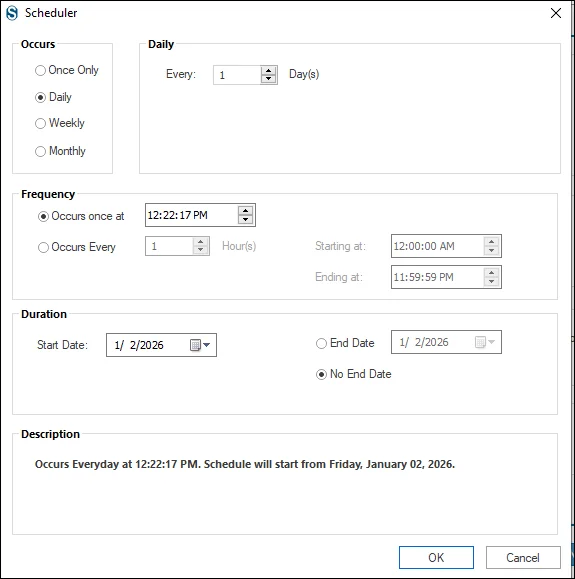575x579 pixels.
Task: Open the Start Date calendar dropdown
Action: tap(201, 345)
